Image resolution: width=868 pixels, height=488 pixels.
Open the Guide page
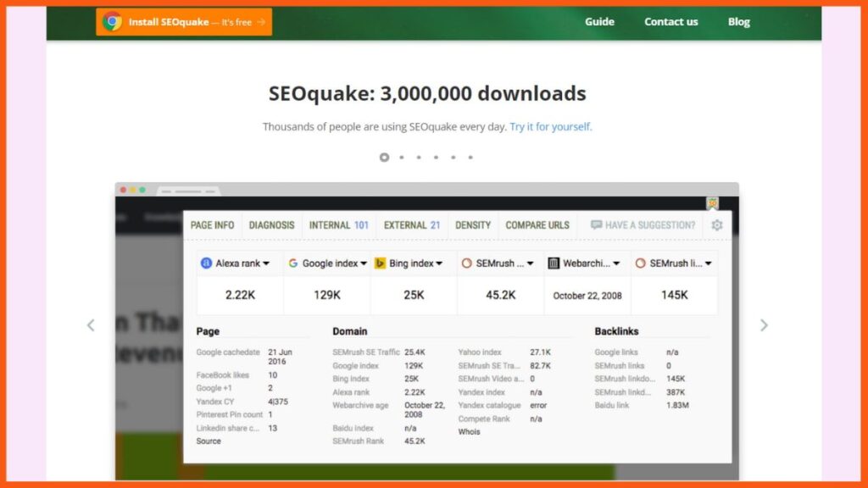click(x=599, y=21)
